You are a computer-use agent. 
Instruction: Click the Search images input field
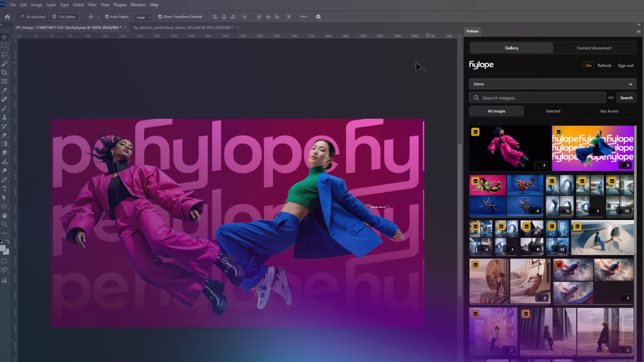tap(538, 98)
